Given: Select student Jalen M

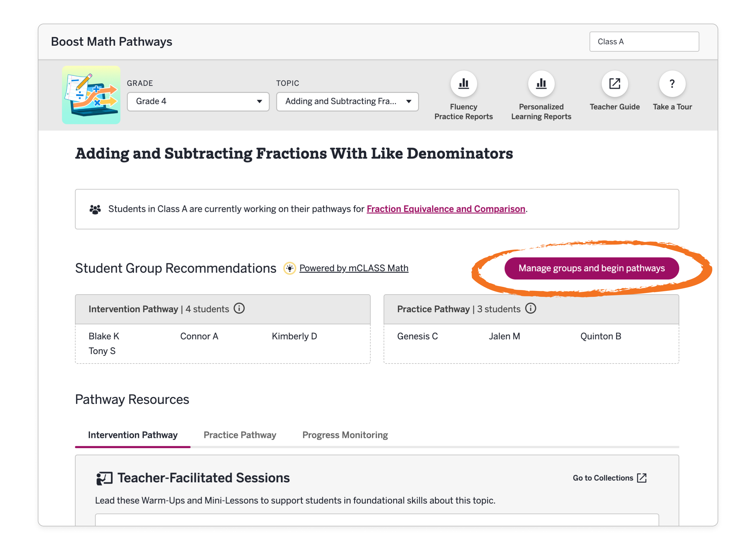Looking at the screenshot, I should (504, 336).
